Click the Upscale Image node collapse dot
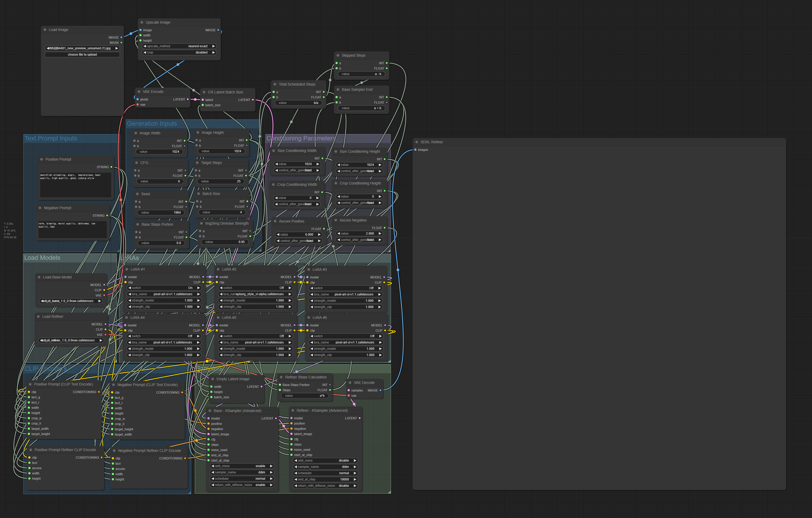 tap(142, 22)
